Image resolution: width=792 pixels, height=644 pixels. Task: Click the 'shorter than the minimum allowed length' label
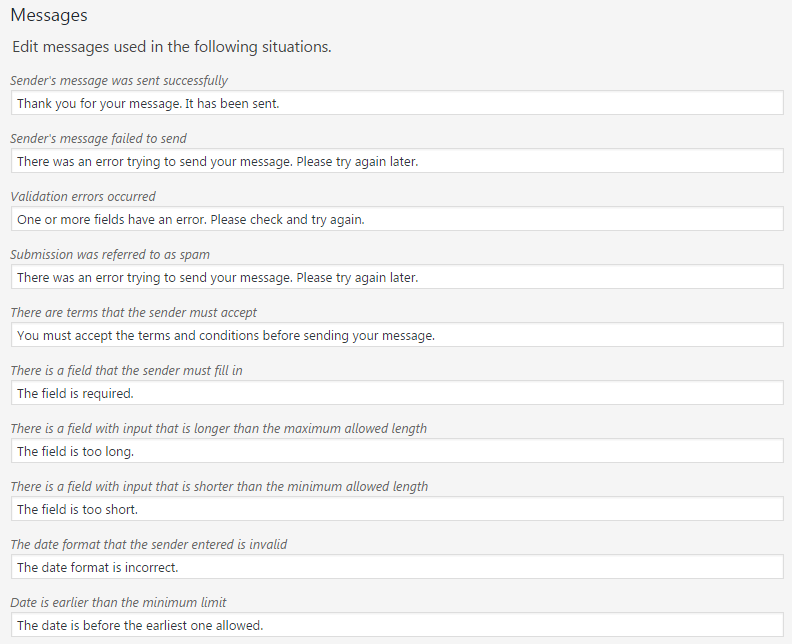(219, 487)
